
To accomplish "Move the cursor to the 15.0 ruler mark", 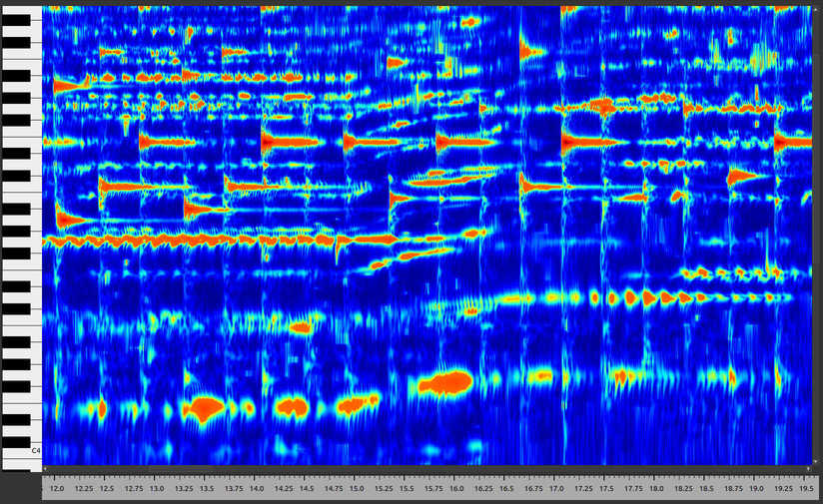I will [357, 490].
